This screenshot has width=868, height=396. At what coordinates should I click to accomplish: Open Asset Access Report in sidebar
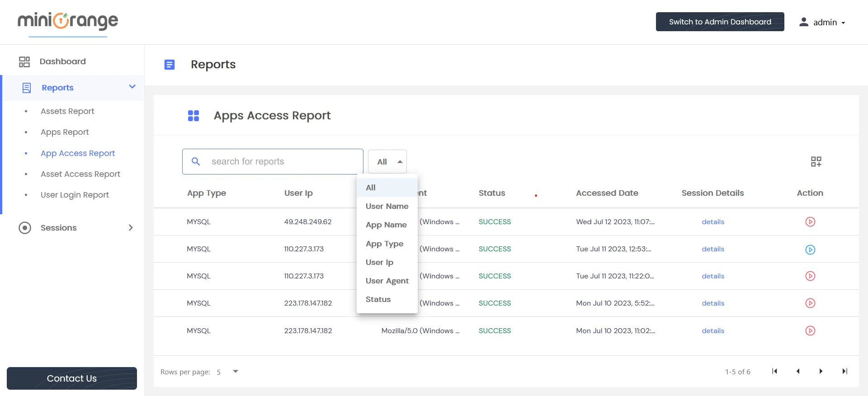[x=80, y=174]
